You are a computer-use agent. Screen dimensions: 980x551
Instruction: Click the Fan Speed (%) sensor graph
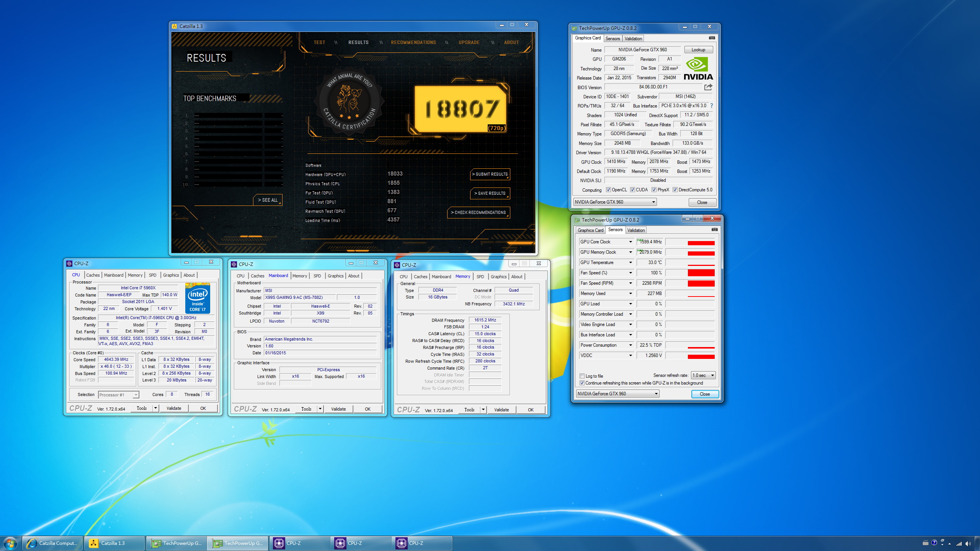click(x=690, y=273)
